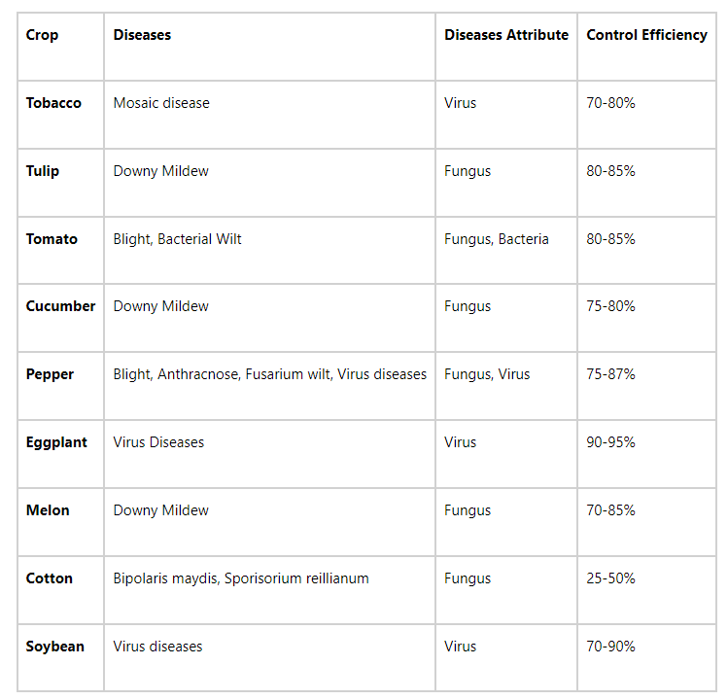This screenshot has width=728, height=700.
Task: Select the Cucumber crop cell
Action: (60, 306)
